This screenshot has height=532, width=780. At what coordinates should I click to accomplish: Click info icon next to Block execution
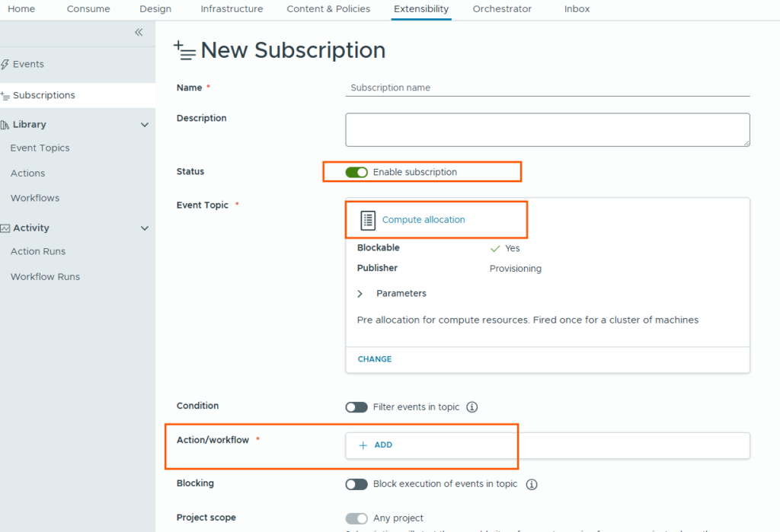pyautogui.click(x=532, y=484)
